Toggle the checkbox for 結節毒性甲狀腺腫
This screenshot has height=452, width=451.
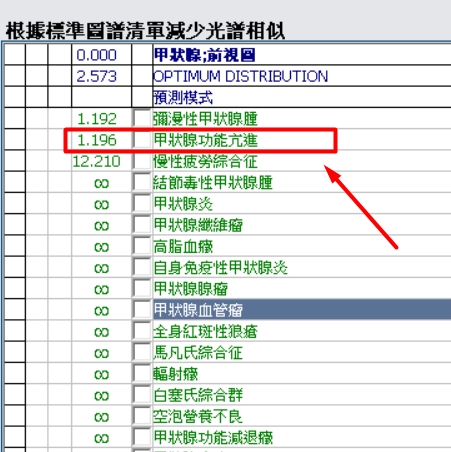142,183
